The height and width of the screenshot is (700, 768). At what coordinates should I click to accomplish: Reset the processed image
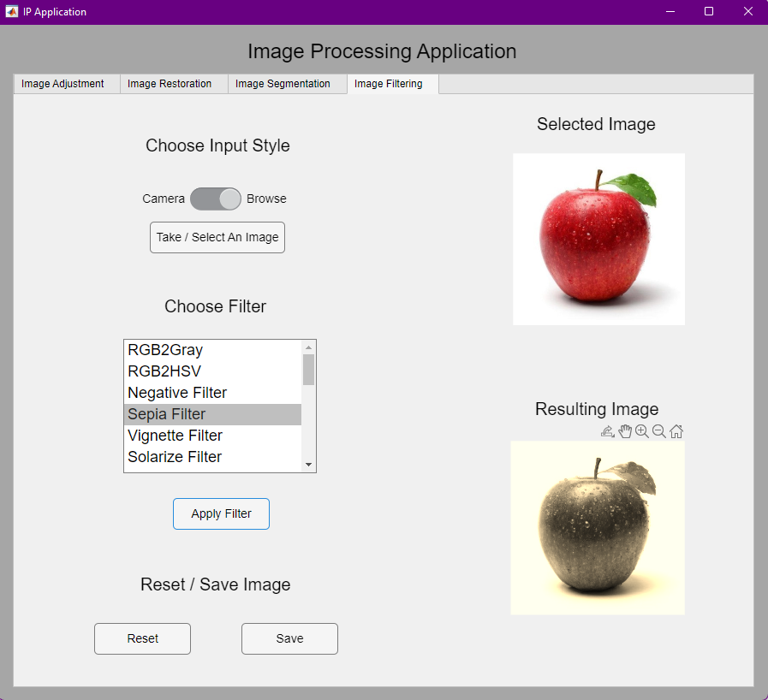142,638
